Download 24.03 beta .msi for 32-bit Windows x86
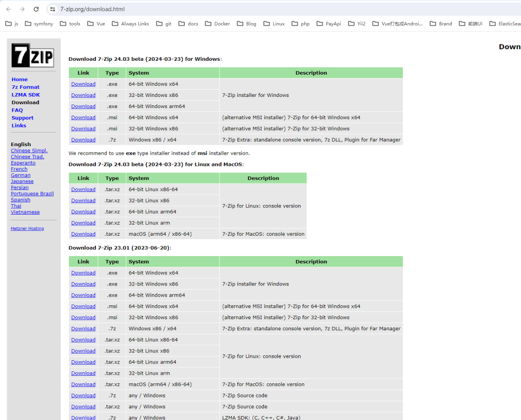This screenshot has height=420, width=521. coord(83,129)
